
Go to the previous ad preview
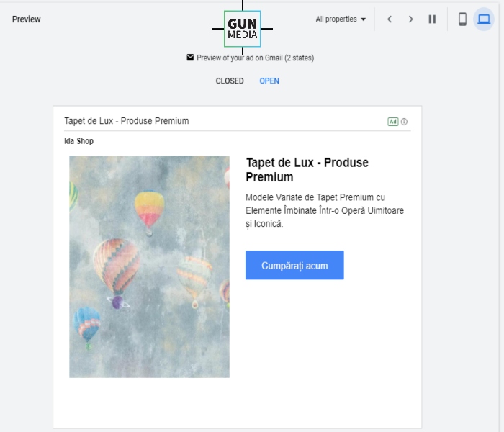coord(390,19)
